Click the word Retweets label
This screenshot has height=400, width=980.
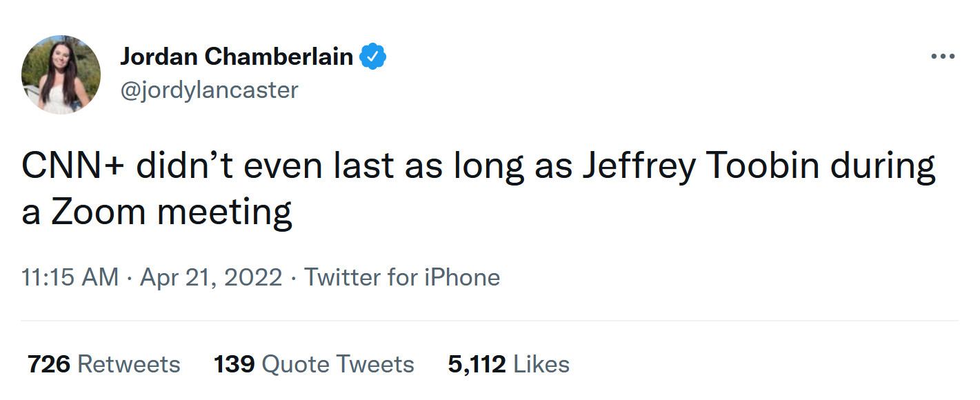pos(129,364)
